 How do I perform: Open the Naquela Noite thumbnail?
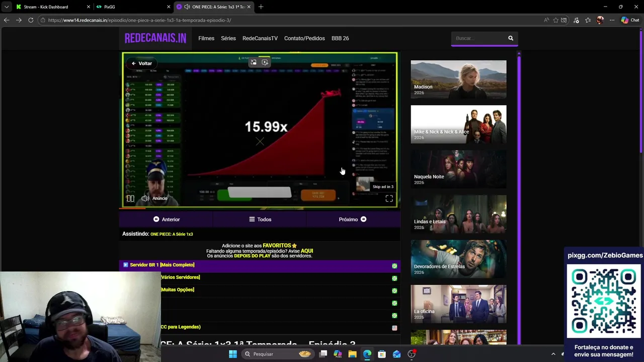458,169
